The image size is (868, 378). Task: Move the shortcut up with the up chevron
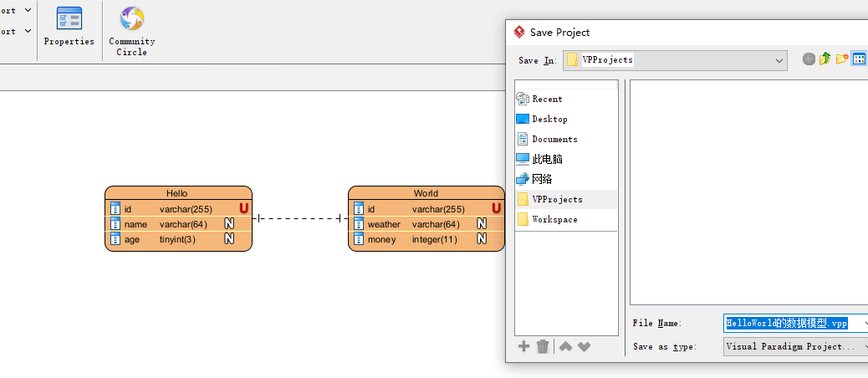[x=565, y=346]
